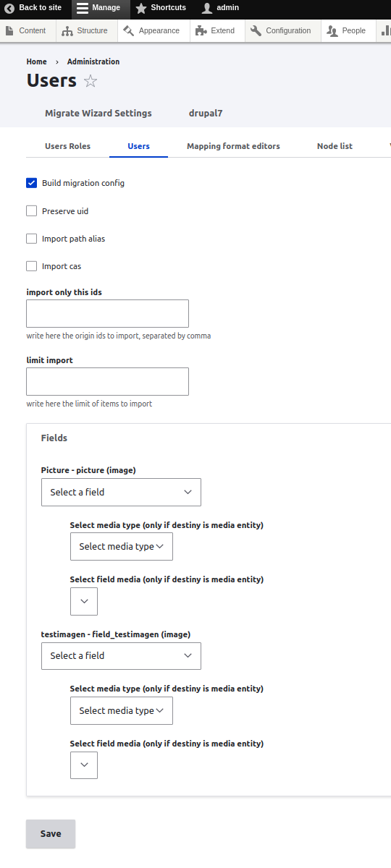Viewport: 391px width, 868px height.
Task: Follow the Administration breadcrumb link
Action: coord(93,61)
